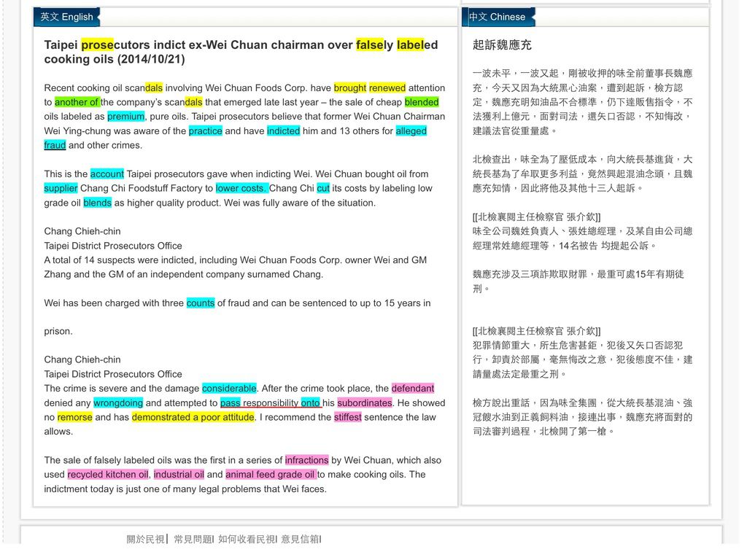747x560 pixels.
Task: Click the pink-highlighted word 'stiffest'
Action: click(348, 417)
